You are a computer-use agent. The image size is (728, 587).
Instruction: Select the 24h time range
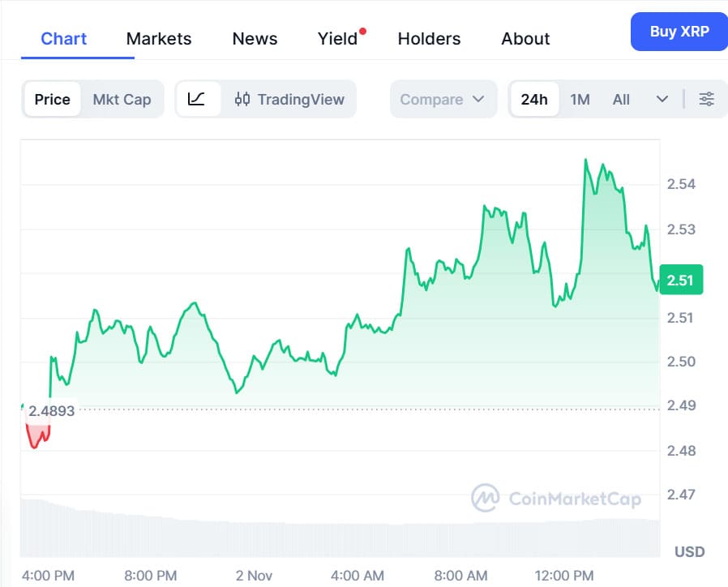(534, 99)
